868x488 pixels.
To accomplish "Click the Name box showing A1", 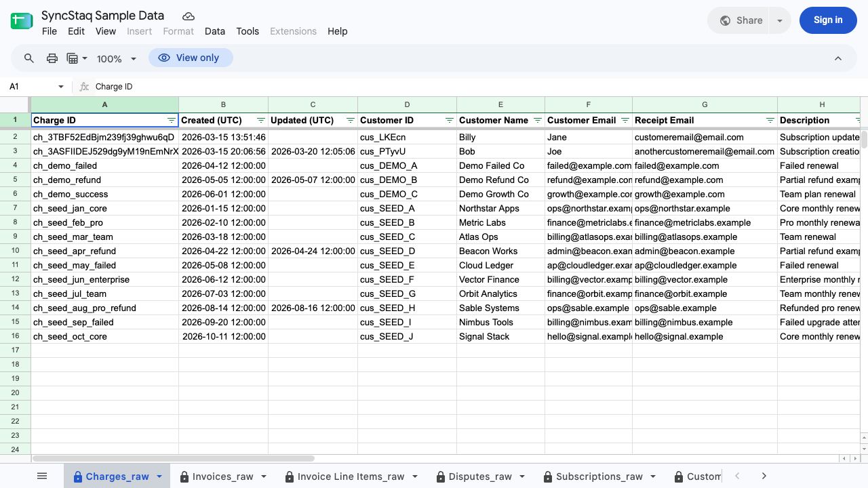I will click(x=31, y=87).
